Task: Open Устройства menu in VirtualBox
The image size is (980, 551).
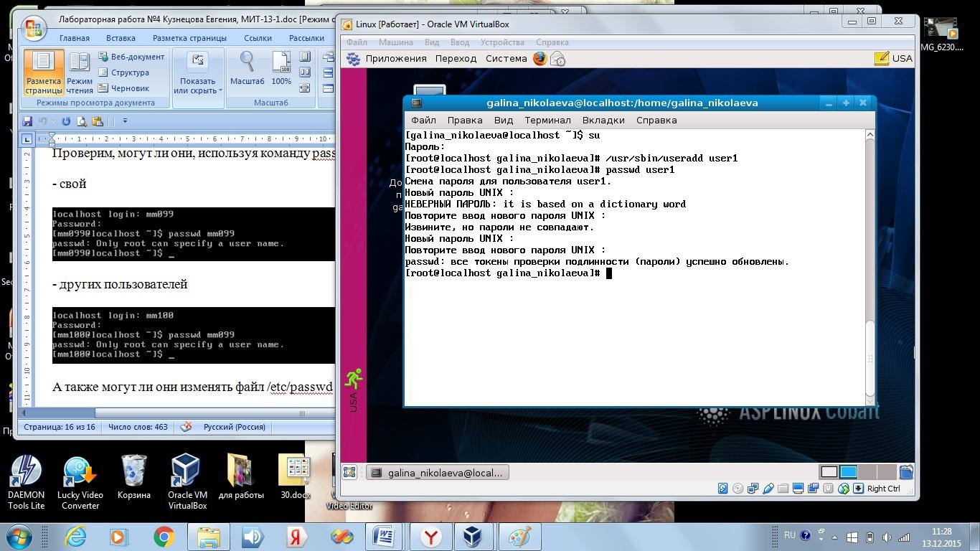Action: 502,42
